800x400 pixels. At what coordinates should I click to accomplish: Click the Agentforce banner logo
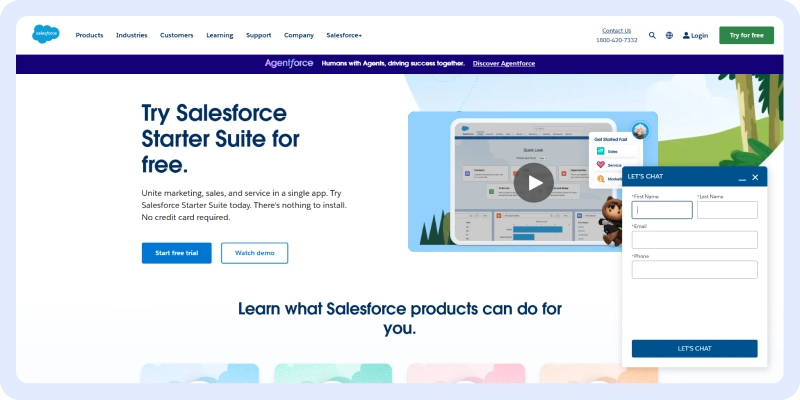click(289, 63)
